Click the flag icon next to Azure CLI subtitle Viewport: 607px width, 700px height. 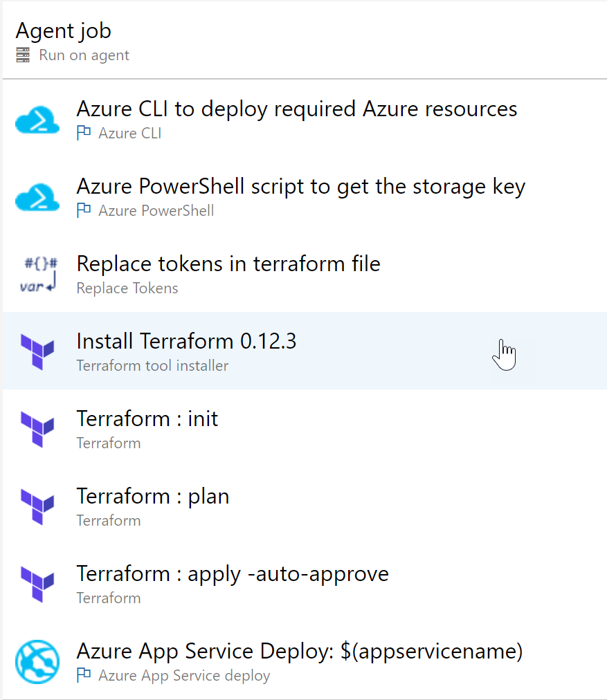(x=84, y=133)
